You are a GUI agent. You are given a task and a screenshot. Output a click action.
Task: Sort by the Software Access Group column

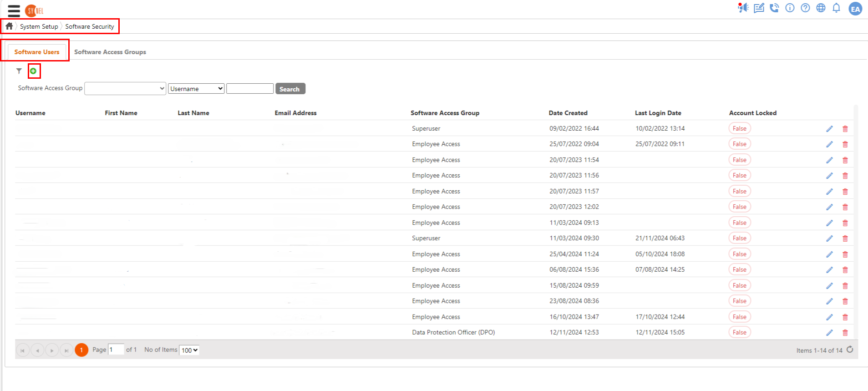(445, 113)
